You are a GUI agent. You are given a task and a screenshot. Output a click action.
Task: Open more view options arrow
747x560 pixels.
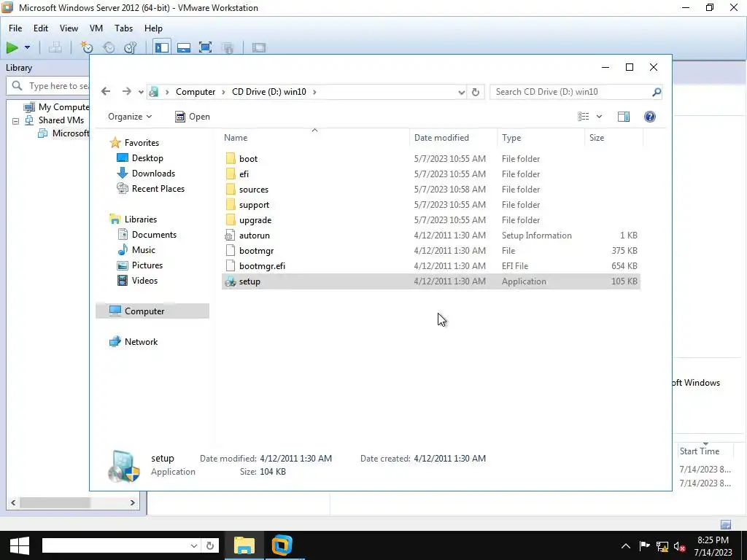pos(600,117)
